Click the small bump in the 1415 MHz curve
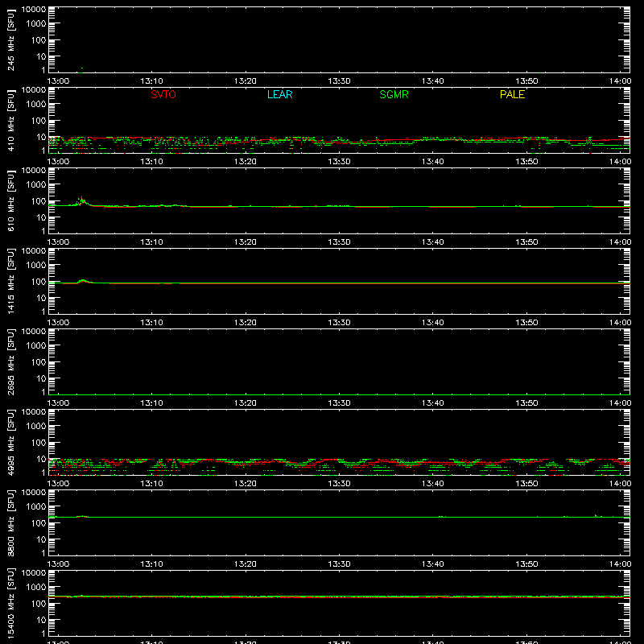 point(83,281)
